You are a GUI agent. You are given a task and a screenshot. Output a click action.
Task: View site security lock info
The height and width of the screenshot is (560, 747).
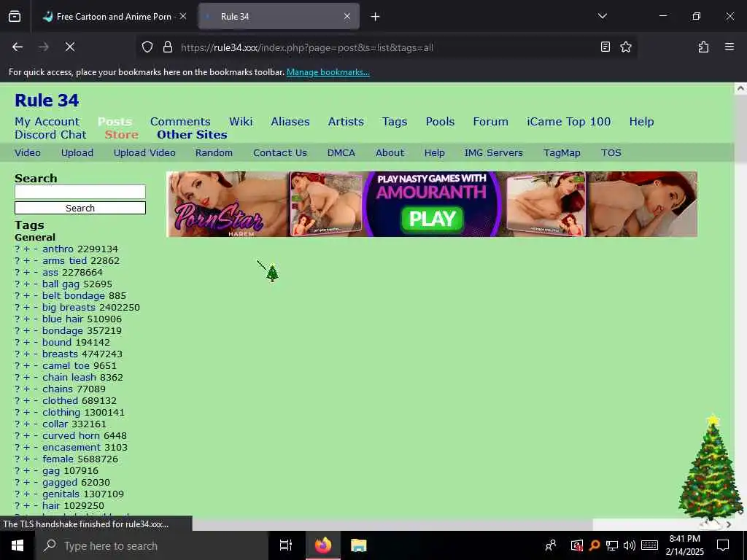pos(167,47)
